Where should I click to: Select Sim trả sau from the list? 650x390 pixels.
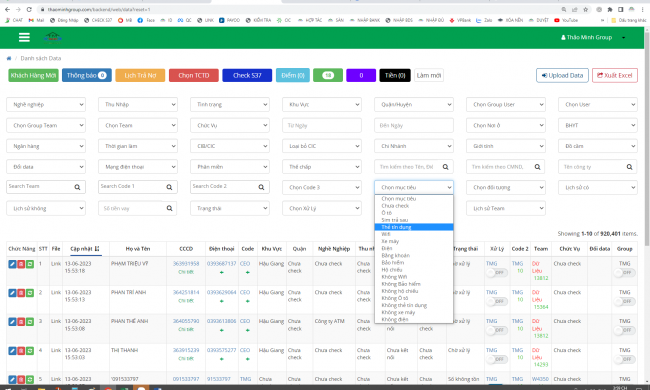414,220
